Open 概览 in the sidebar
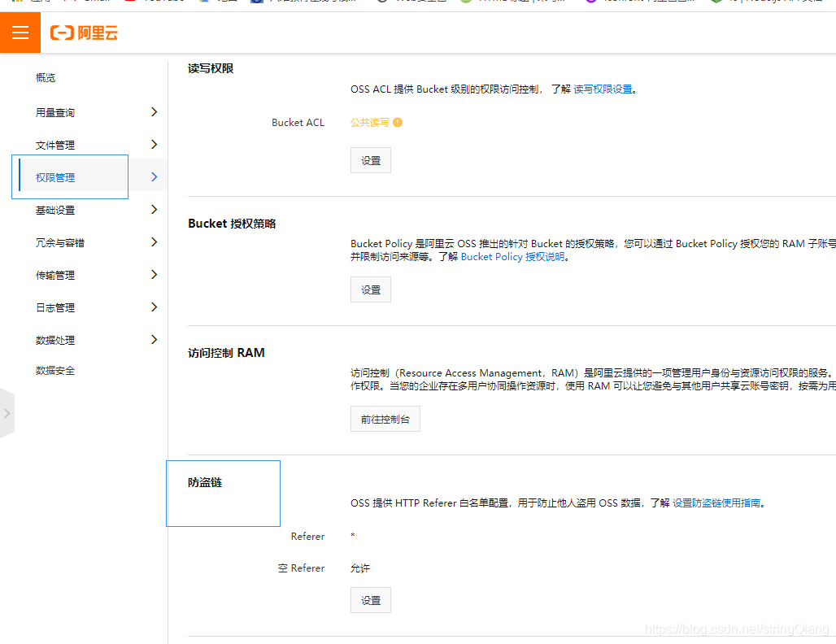 [x=46, y=78]
